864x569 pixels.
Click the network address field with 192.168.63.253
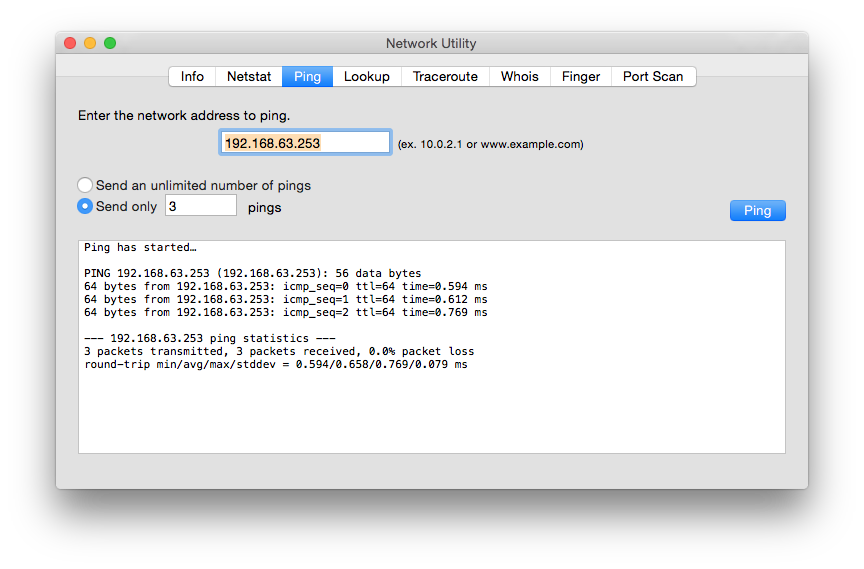(305, 143)
